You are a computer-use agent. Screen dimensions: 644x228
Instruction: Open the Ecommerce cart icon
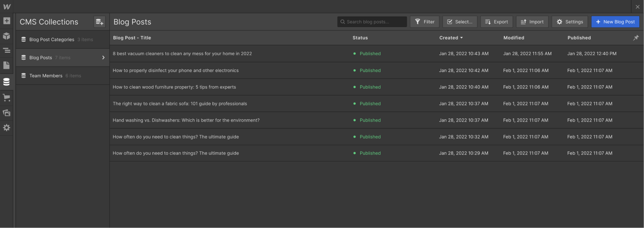point(6,97)
